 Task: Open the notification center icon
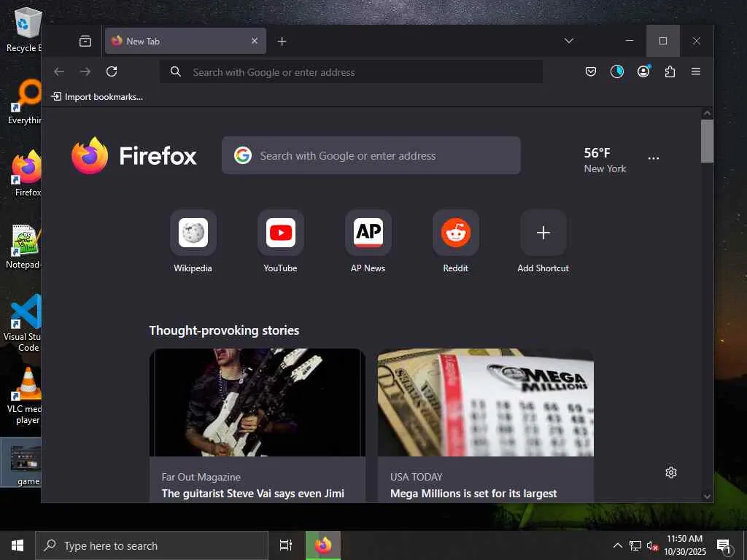point(724,545)
